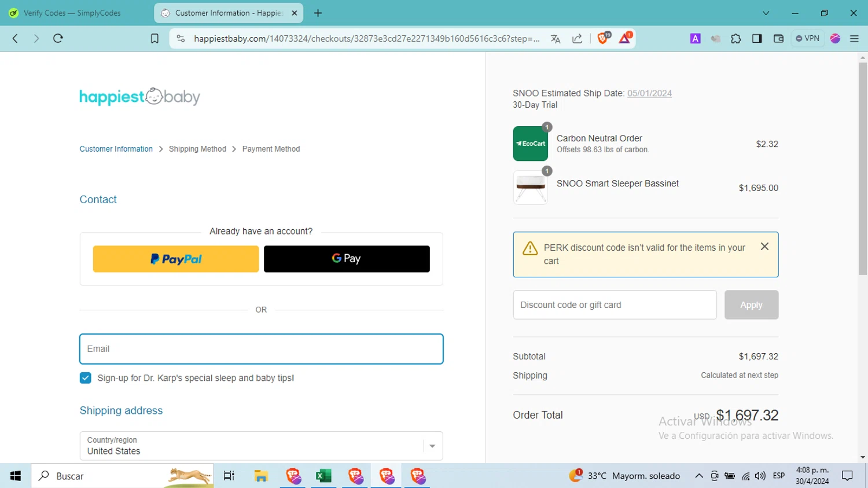Open the extensions puzzle icon
The height and width of the screenshot is (488, 868).
click(735, 39)
